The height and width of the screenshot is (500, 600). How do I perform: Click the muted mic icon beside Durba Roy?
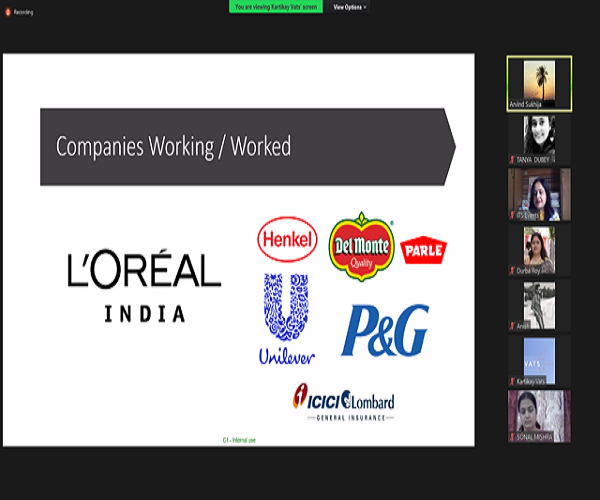click(512, 271)
